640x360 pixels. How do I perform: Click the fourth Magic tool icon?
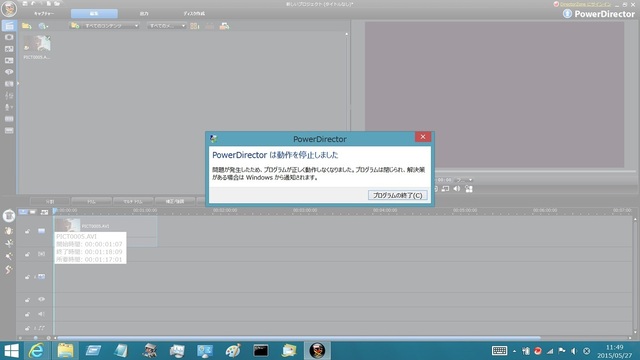tap(9, 256)
